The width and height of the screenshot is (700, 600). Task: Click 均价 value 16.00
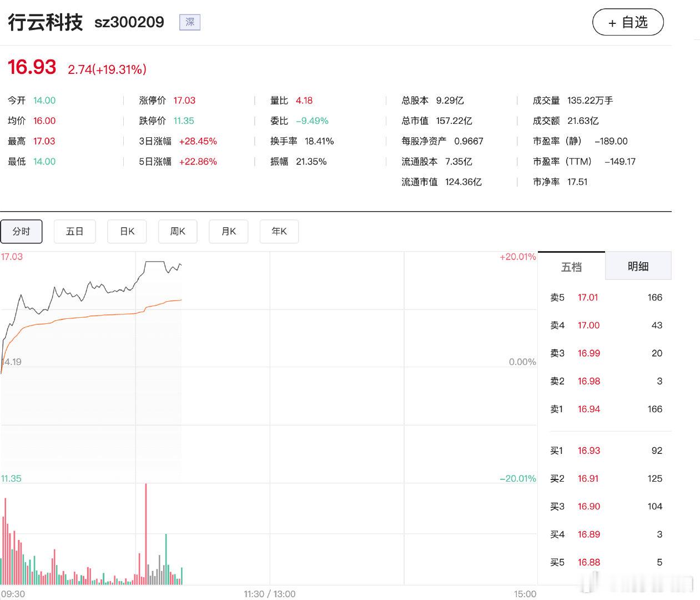tap(44, 121)
